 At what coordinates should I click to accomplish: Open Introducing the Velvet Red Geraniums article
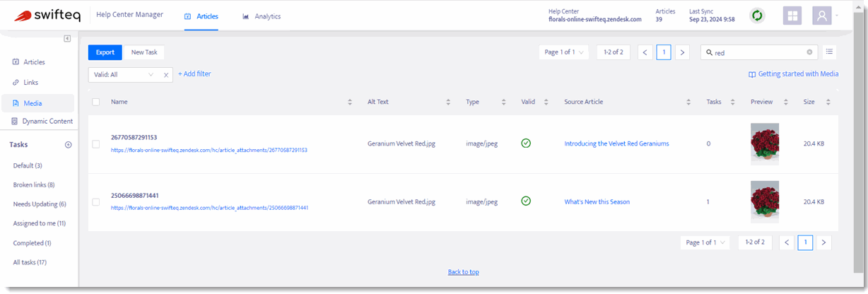coord(616,143)
